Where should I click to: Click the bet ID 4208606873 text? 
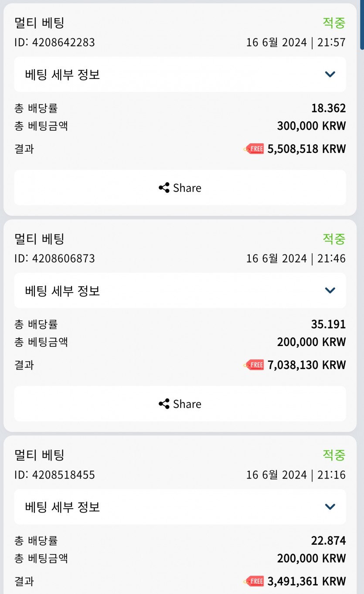54,258
